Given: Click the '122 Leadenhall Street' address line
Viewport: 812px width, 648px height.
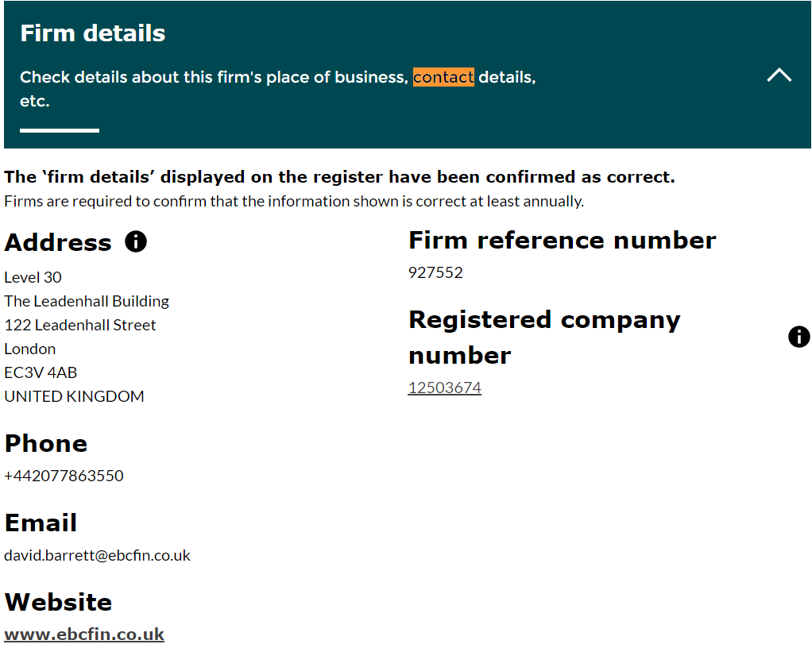Looking at the screenshot, I should coord(80,325).
